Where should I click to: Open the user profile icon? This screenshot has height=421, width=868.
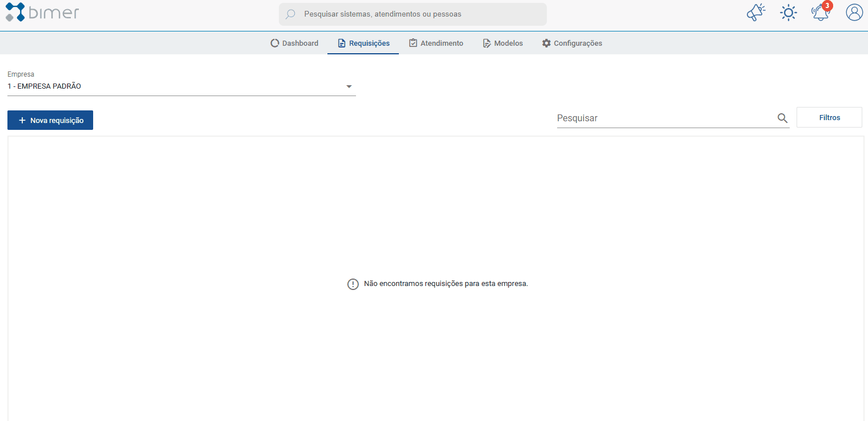pos(854,13)
